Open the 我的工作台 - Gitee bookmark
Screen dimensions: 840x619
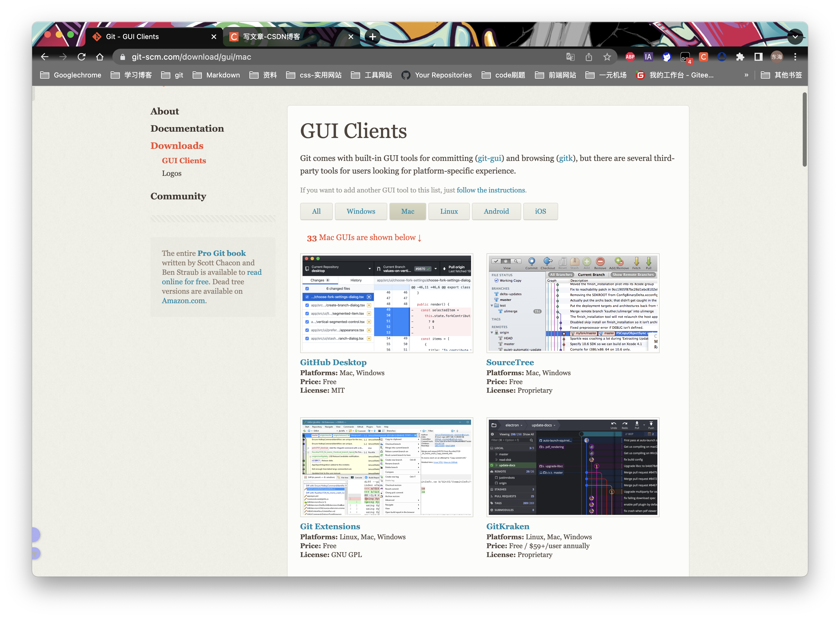(x=675, y=75)
